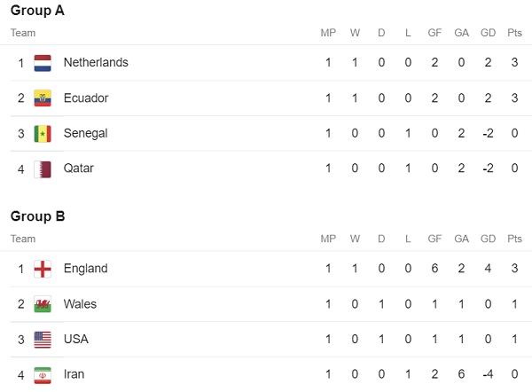Click the Ecuador flag icon
The height and width of the screenshot is (392, 532).
coord(43,98)
